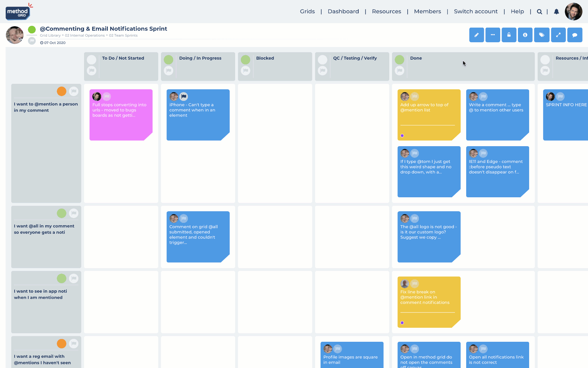
Task: Click flag icon in To Do / Not Started header
Action: pos(92,71)
